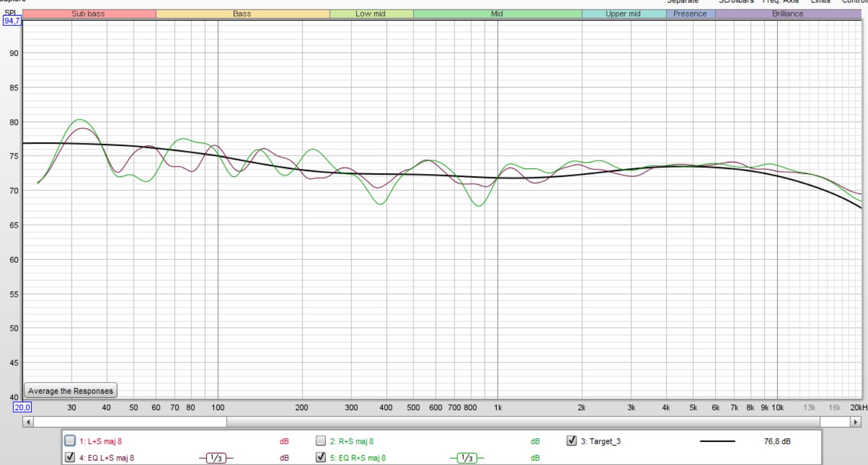Click the 76,8 dB value for Target_3
868x465 pixels.
(777, 442)
